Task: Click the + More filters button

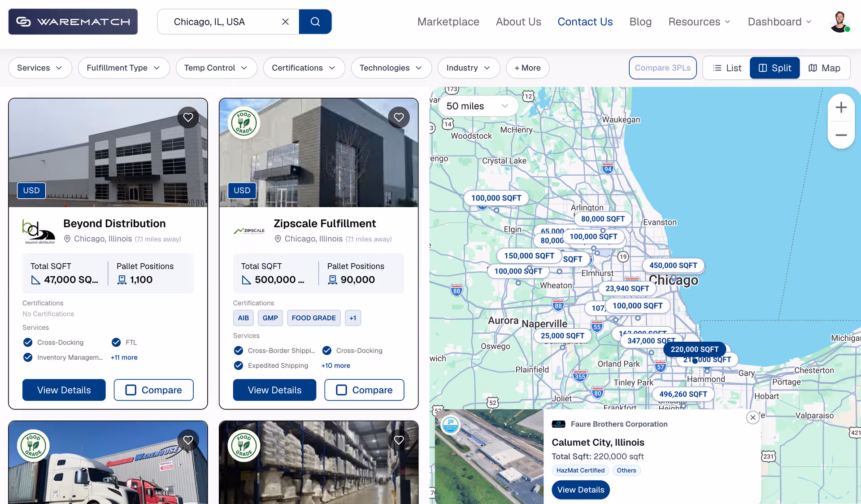Action: (x=527, y=68)
